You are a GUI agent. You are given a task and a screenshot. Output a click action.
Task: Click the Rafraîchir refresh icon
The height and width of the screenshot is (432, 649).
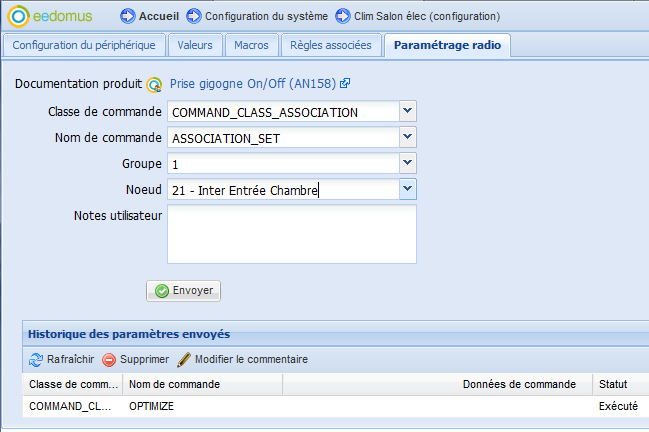(36, 360)
